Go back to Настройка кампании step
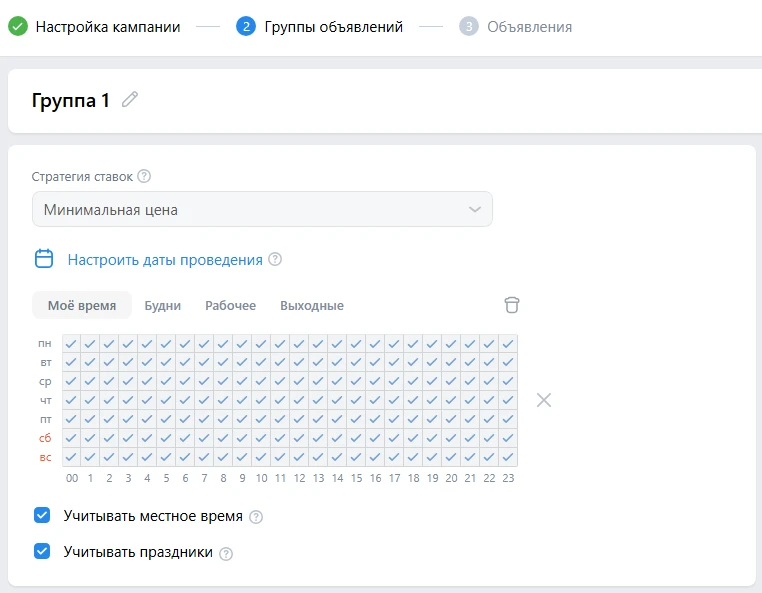The image size is (762, 593). [107, 27]
